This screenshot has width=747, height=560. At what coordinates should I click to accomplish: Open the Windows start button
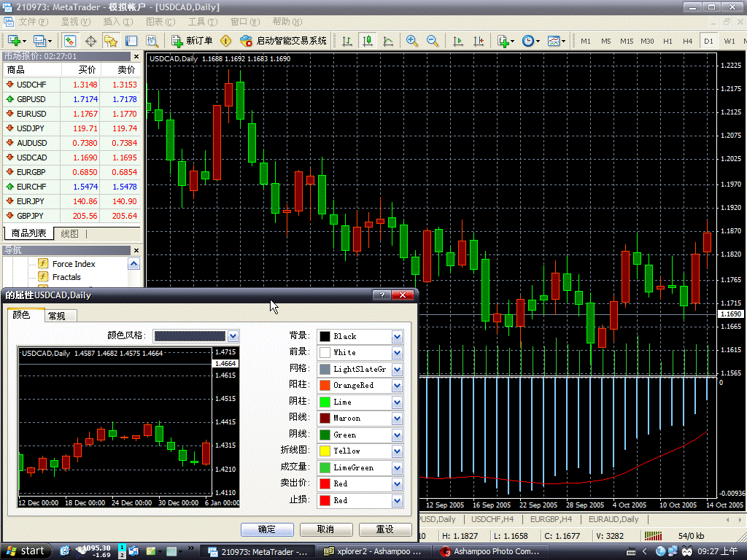click(x=24, y=551)
